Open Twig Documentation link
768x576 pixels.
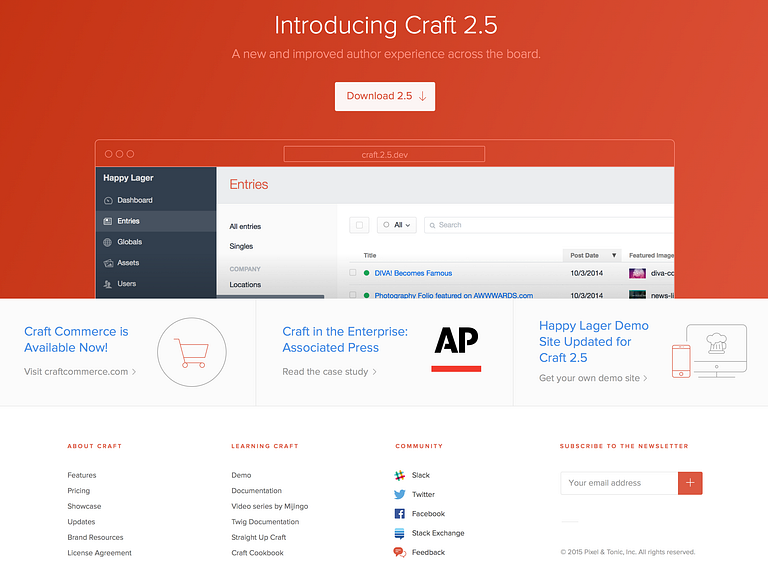265,522
